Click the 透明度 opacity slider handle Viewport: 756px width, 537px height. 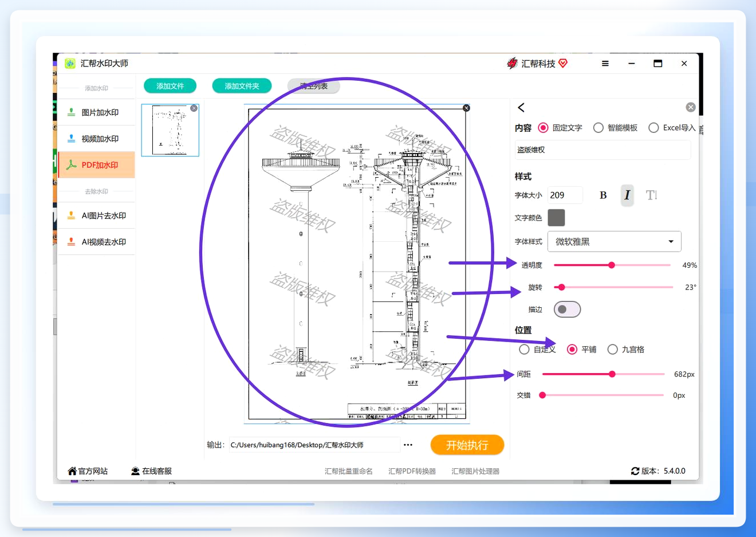612,265
